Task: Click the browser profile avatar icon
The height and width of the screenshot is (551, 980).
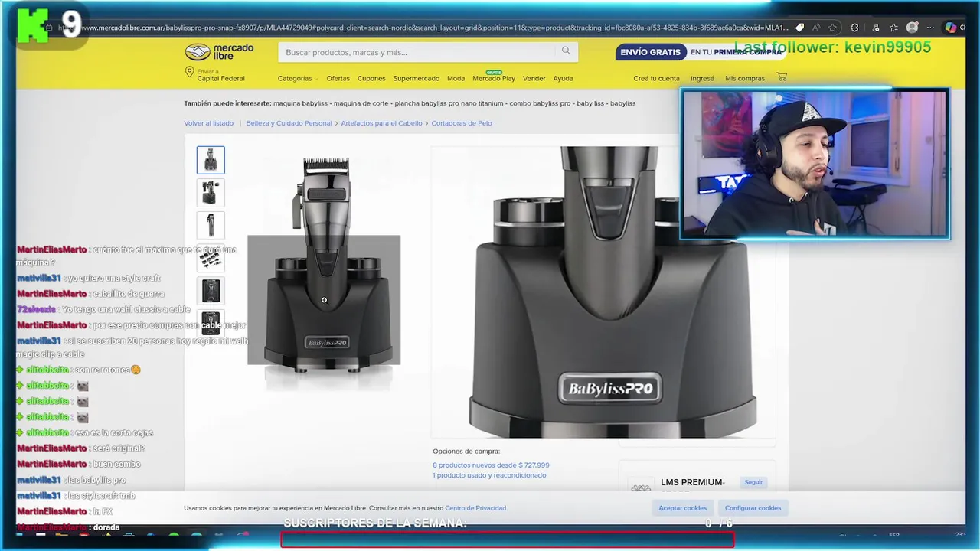Action: coord(913,28)
